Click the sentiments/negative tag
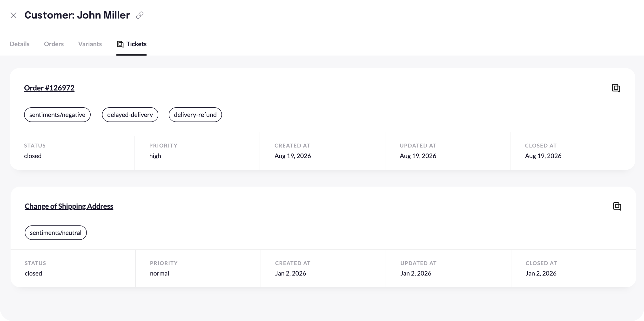This screenshot has height=321, width=644. 57,115
